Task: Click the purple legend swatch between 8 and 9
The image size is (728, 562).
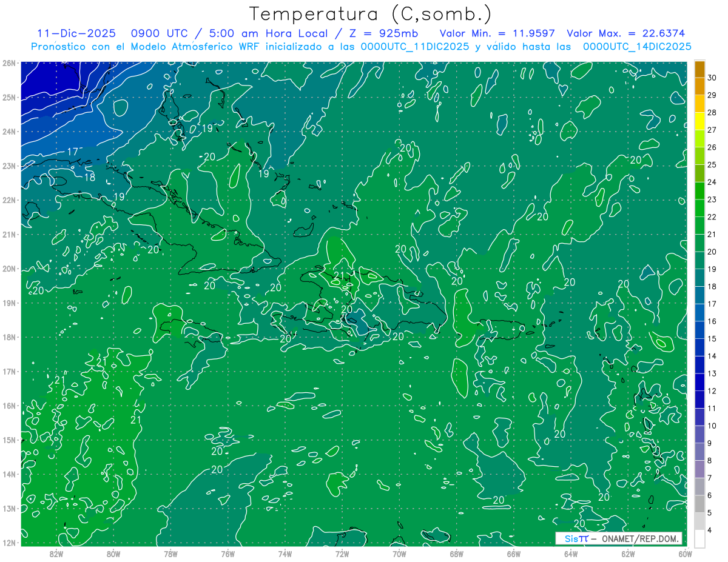Action: [700, 452]
